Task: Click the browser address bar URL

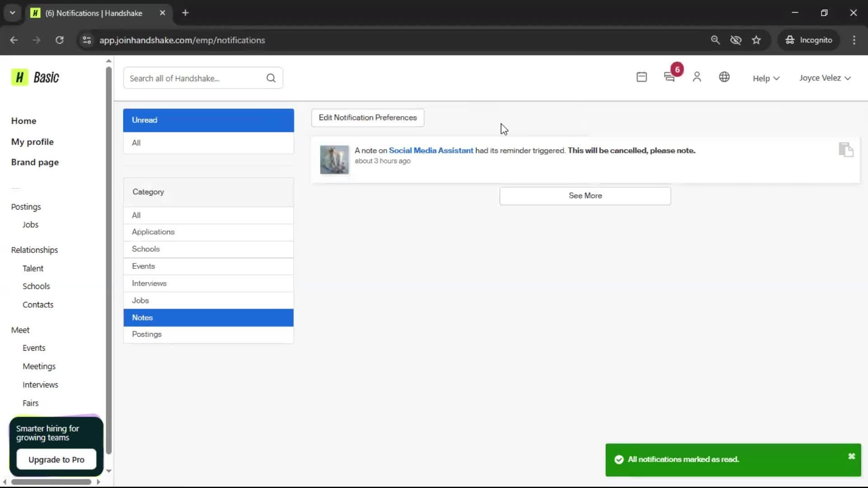Action: tap(182, 40)
